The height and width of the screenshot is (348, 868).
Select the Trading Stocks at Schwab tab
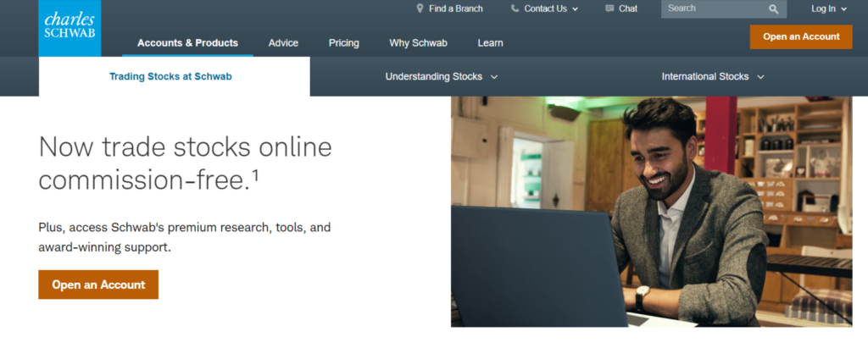click(x=175, y=76)
